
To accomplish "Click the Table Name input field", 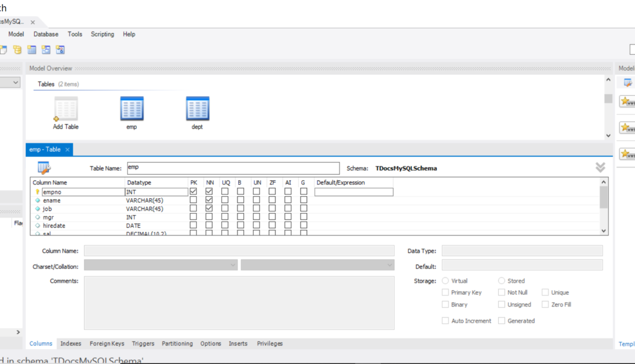I will pyautogui.click(x=233, y=168).
